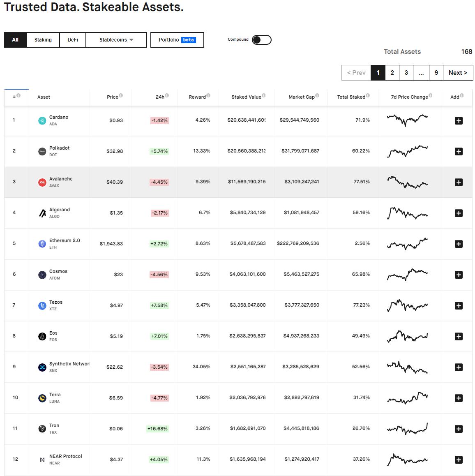
Task: Click the Prev page button
Action: point(356,73)
